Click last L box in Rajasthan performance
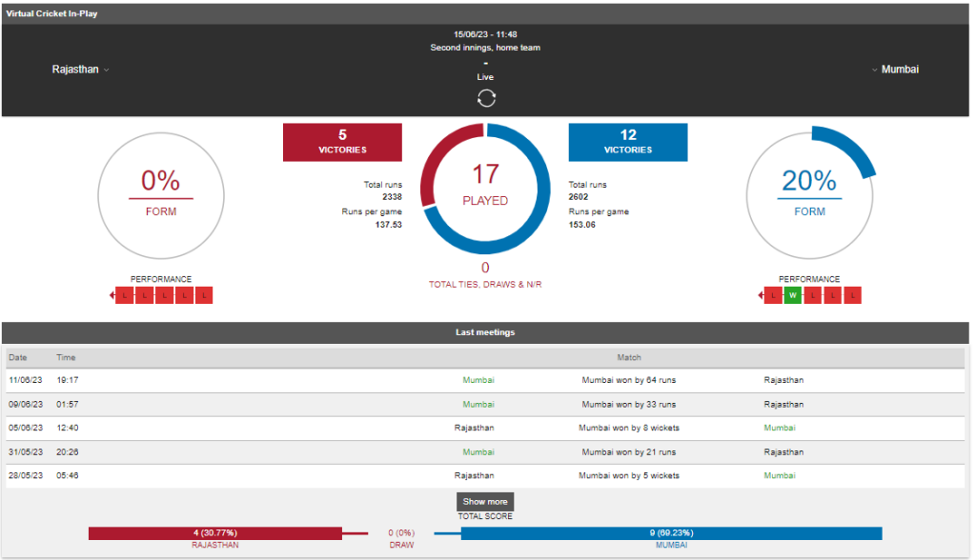Viewport: 976px width, 560px height. point(203,296)
